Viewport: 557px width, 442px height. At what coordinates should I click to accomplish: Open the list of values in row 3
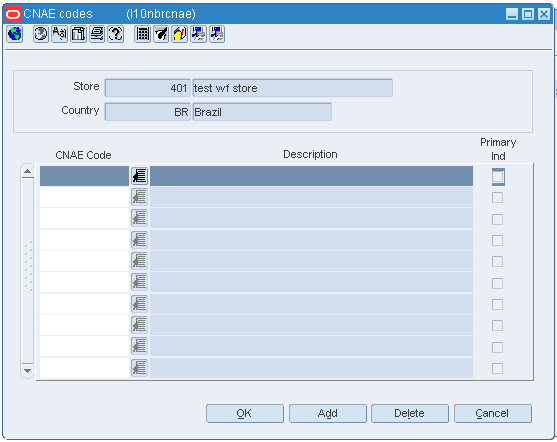pyautogui.click(x=140, y=218)
